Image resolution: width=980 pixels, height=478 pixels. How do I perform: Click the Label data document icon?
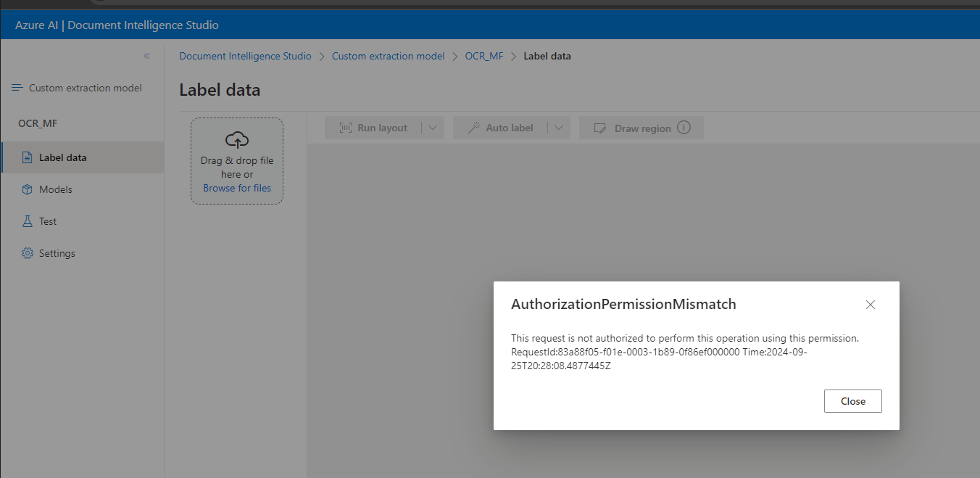point(28,157)
